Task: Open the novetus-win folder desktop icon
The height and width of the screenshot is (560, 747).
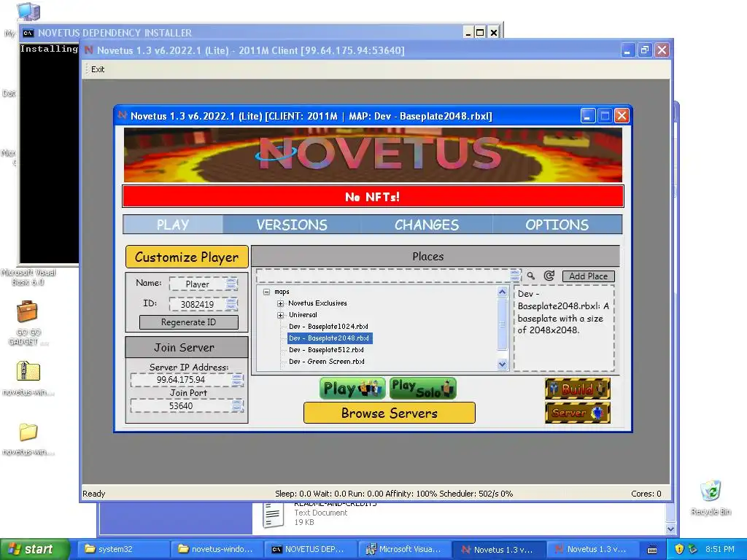Action: point(28,432)
